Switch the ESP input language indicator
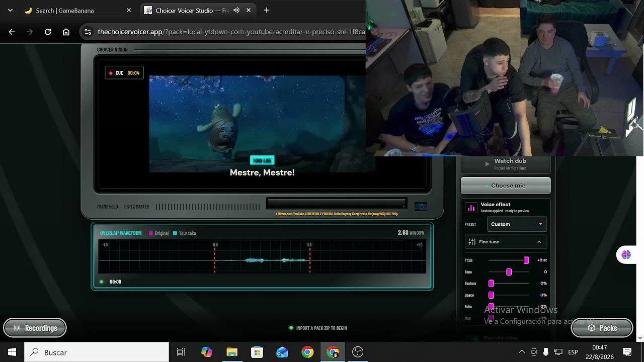The height and width of the screenshot is (362, 644). point(573,352)
